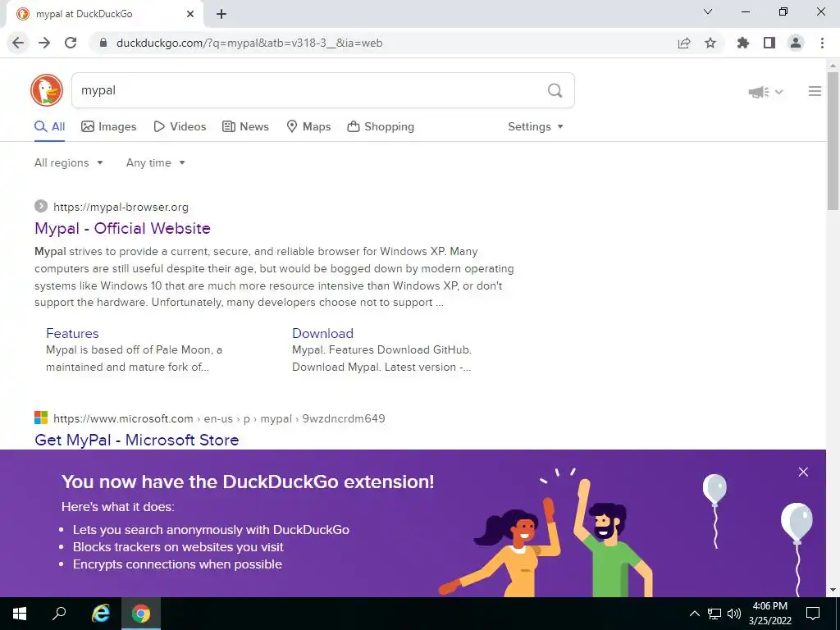Open the megaphone feedback dropdown
The height and width of the screenshot is (630, 840).
pos(765,92)
